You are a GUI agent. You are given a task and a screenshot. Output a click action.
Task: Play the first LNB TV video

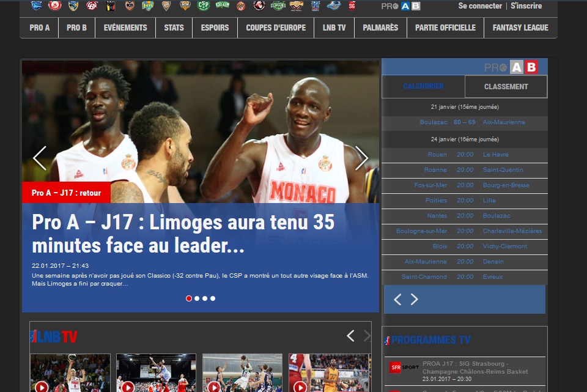[42, 386]
